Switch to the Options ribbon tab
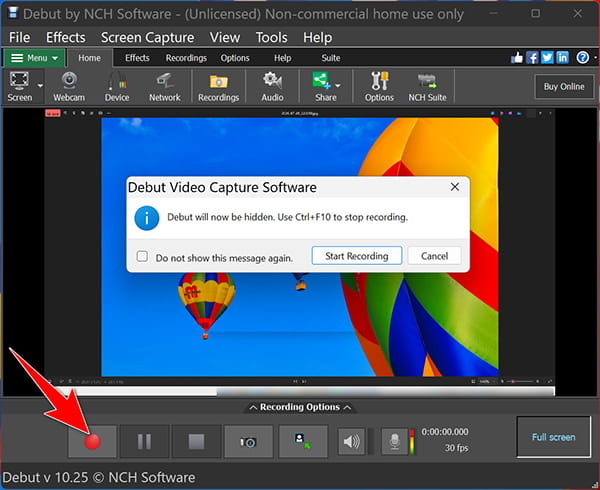This screenshot has height=490, width=600. tap(235, 58)
